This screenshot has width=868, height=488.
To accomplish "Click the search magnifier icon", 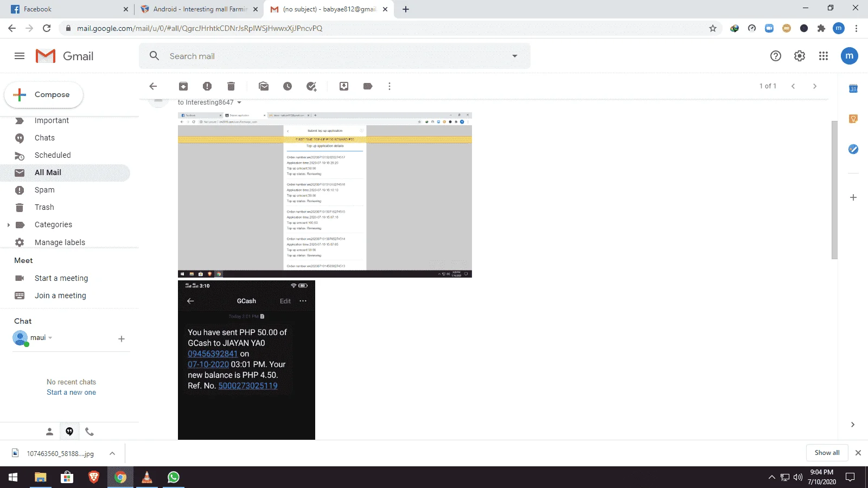I will coord(155,56).
